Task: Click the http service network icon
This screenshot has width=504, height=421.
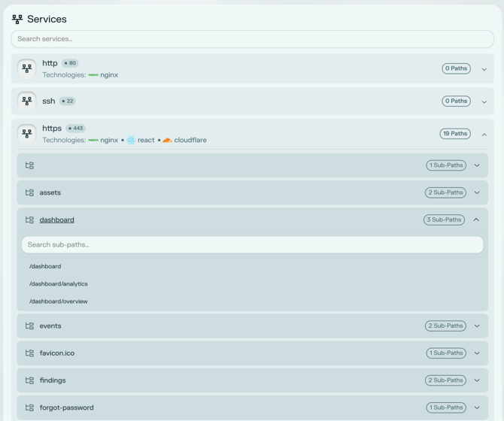Action: pyautogui.click(x=26, y=68)
